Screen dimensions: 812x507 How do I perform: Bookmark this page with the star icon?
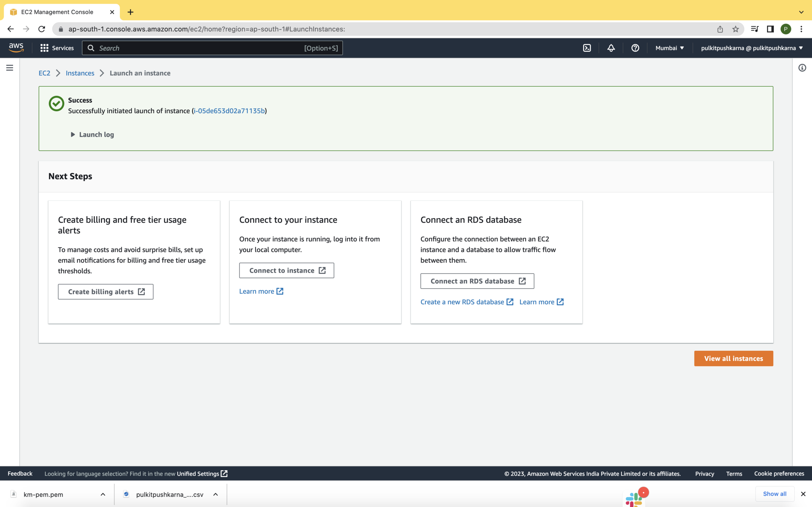tap(735, 29)
